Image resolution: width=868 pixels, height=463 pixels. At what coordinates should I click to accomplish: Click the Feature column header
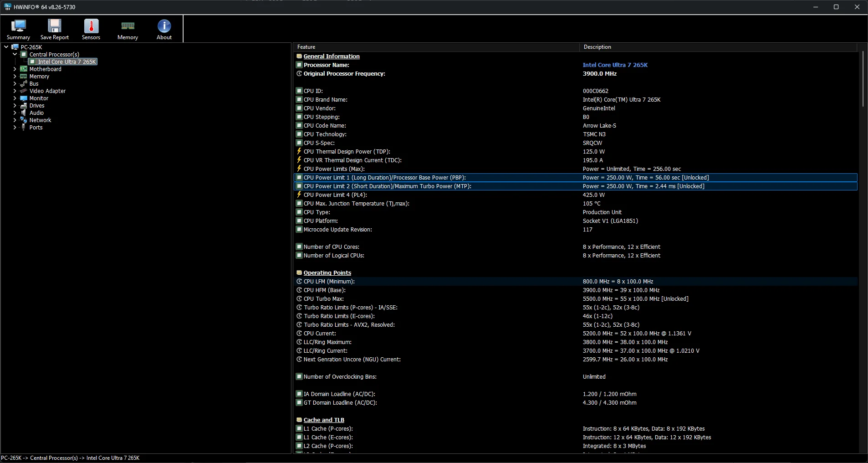pyautogui.click(x=436, y=47)
